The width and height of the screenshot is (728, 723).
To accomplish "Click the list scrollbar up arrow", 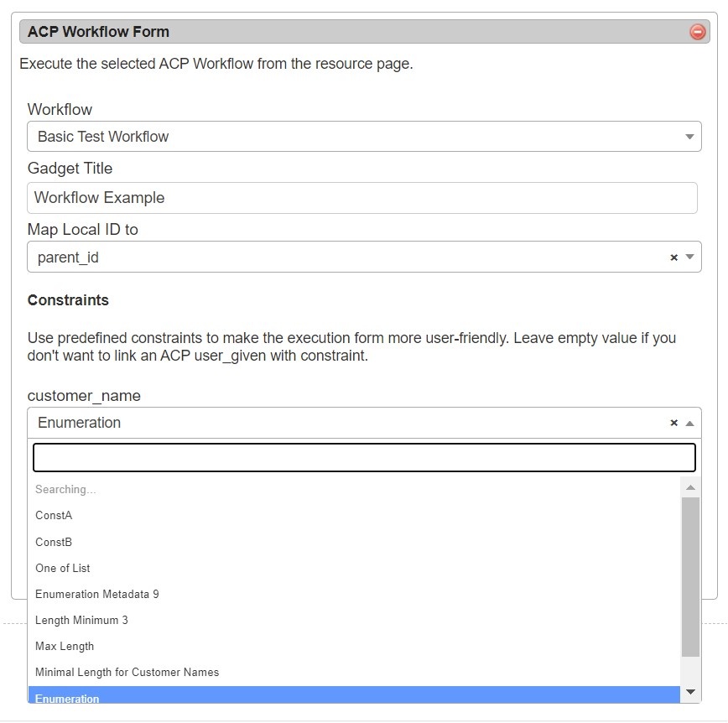I will click(690, 487).
